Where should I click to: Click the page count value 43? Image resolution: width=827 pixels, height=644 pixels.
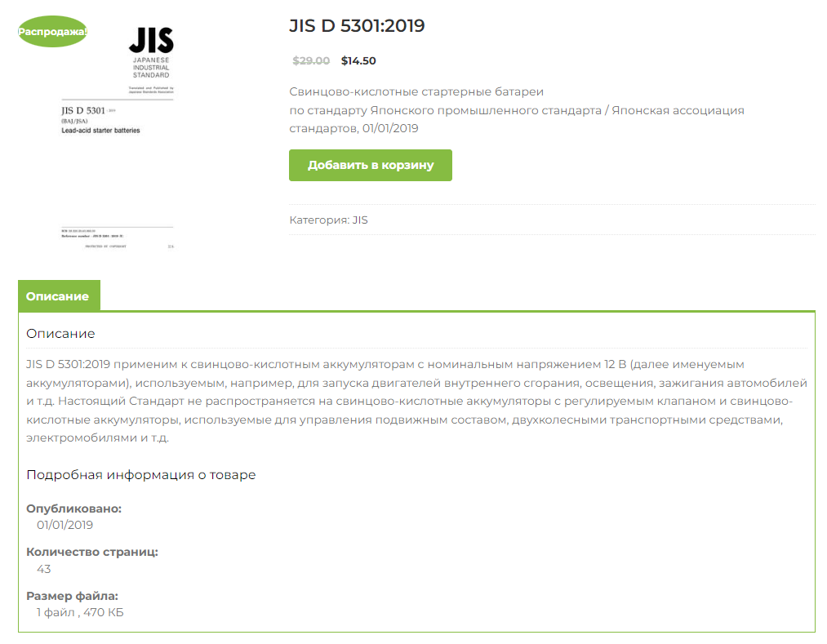pyautogui.click(x=44, y=569)
